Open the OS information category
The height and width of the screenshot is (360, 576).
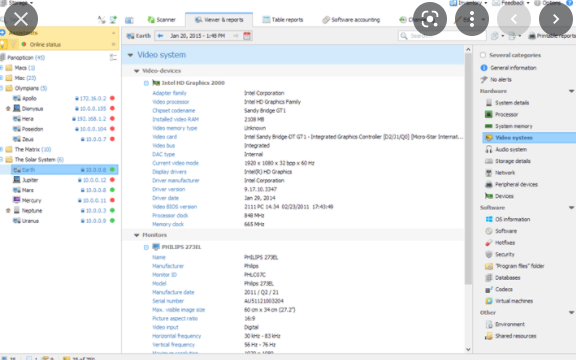[508, 219]
